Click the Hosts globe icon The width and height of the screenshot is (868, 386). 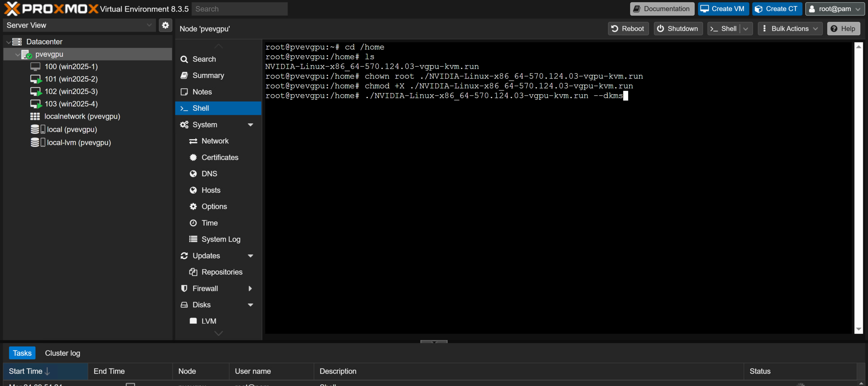pos(193,190)
